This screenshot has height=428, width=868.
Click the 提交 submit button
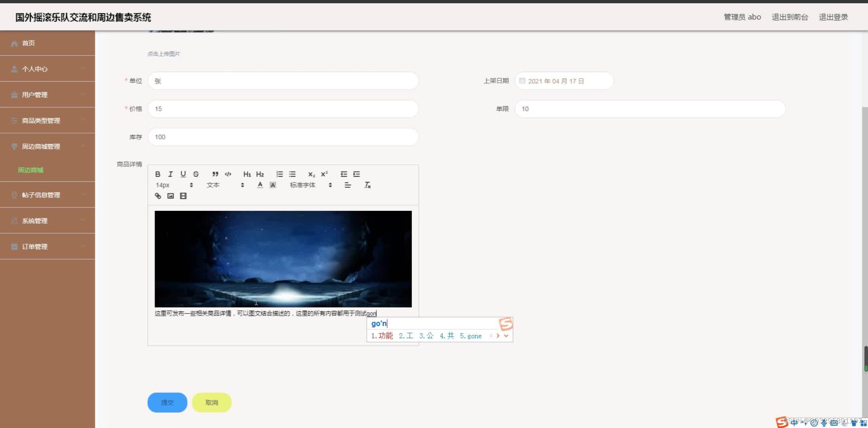pyautogui.click(x=167, y=403)
